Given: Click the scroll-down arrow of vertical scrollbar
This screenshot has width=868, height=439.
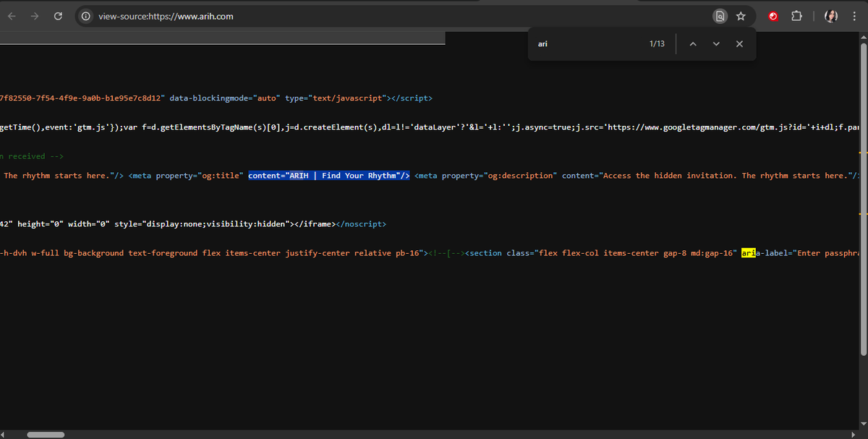Looking at the screenshot, I should pos(863,425).
